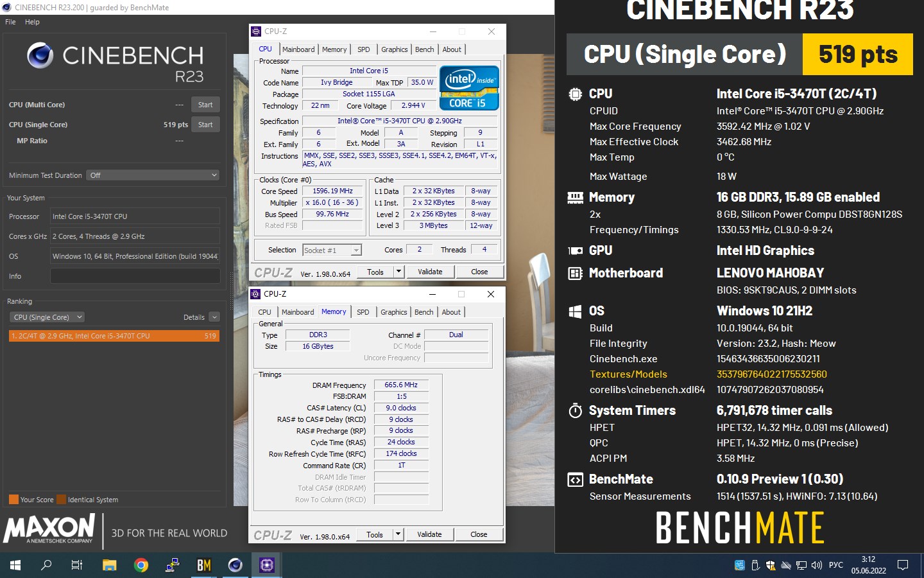This screenshot has height=578, width=924.
Task: Click the BenchMate Memory module icon
Action: (x=576, y=197)
